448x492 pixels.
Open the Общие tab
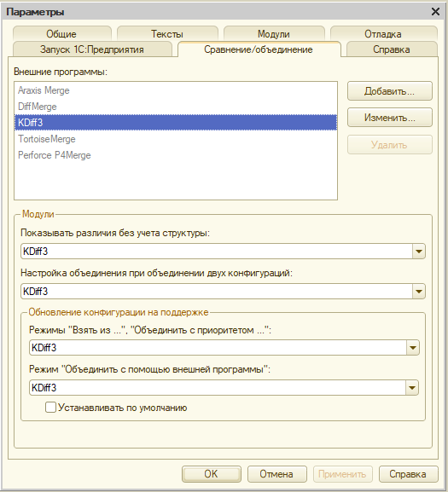(61, 33)
